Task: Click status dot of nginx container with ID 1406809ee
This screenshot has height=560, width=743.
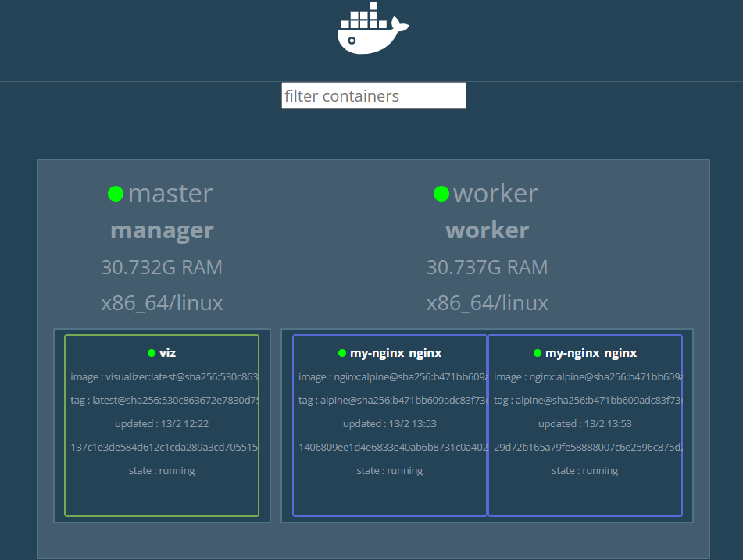Action: pyautogui.click(x=342, y=353)
